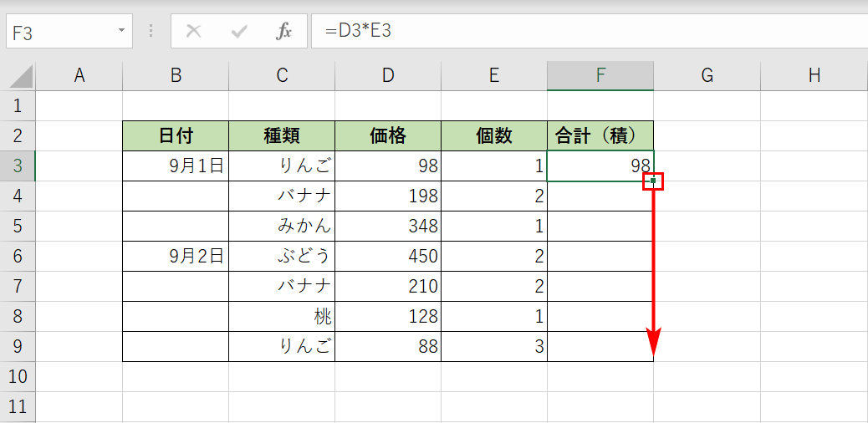The image size is (868, 423).
Task: Click the Cancel (X) formula bar icon
Action: pyautogui.click(x=193, y=32)
